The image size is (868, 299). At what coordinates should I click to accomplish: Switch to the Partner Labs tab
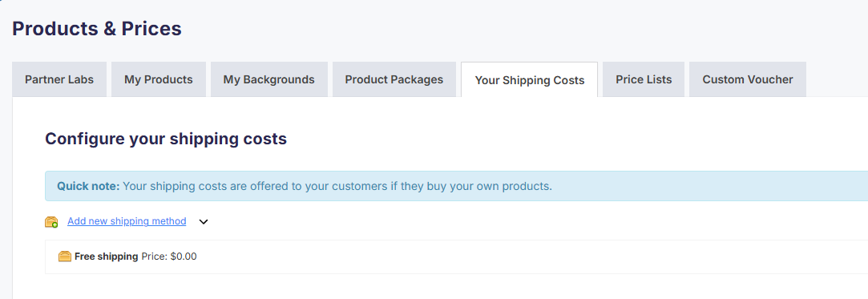[59, 79]
